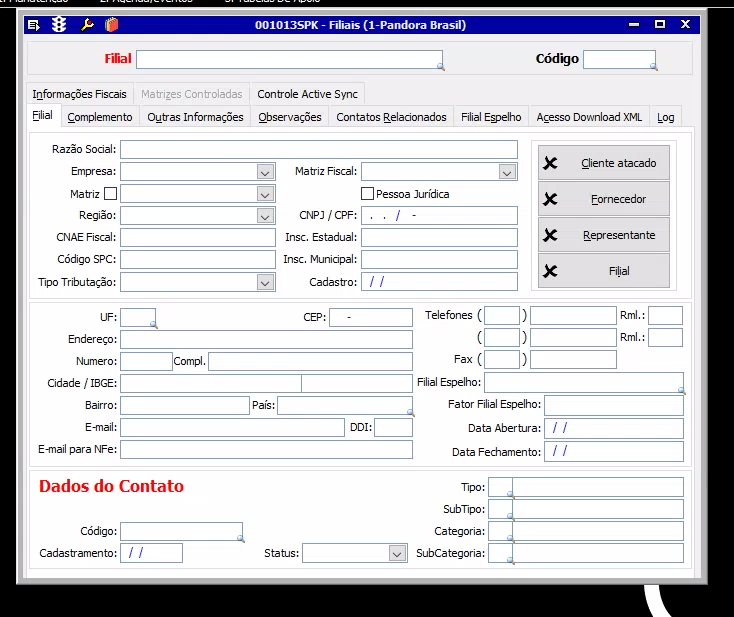Minimize the Filiais window

(634, 24)
